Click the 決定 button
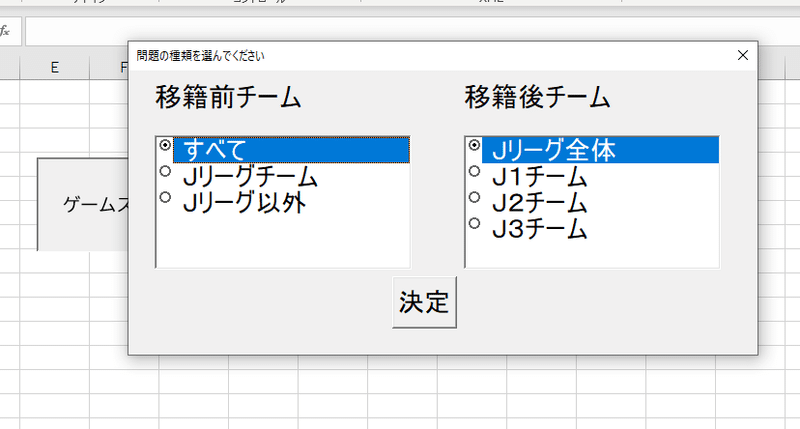Screen dimensions: 800x429 [x=424, y=302]
